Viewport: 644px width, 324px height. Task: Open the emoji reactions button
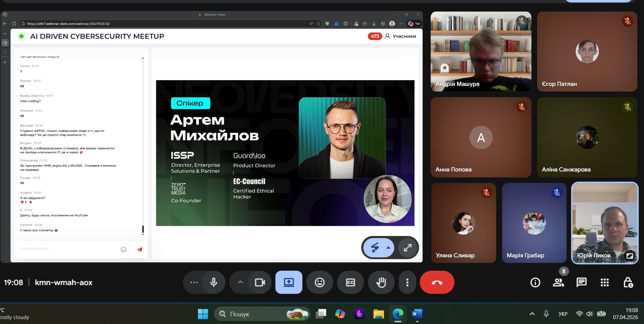320,282
